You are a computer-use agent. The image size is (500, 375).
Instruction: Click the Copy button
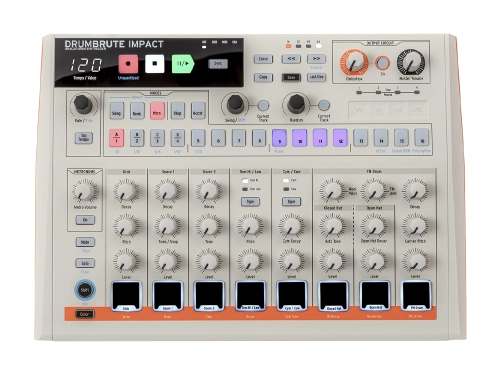[x=263, y=77]
